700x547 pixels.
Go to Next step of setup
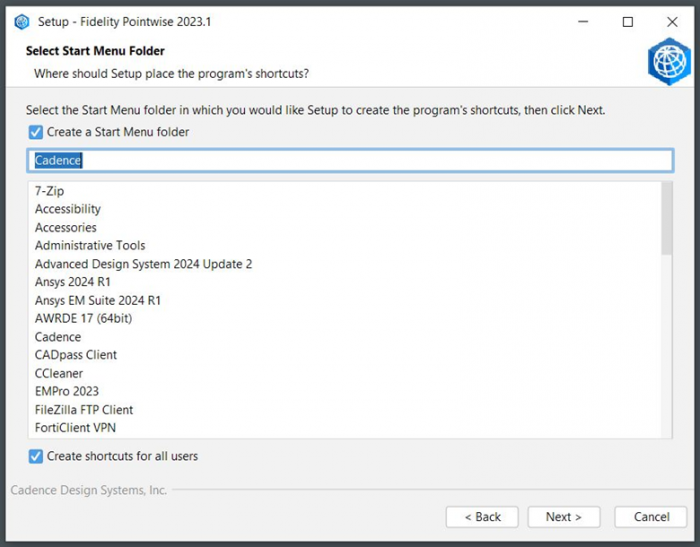(x=564, y=517)
